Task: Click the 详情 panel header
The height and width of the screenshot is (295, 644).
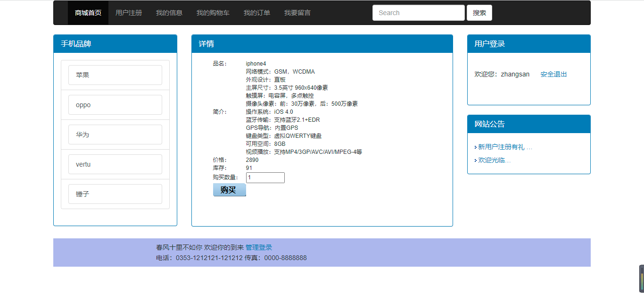Action: 322,44
